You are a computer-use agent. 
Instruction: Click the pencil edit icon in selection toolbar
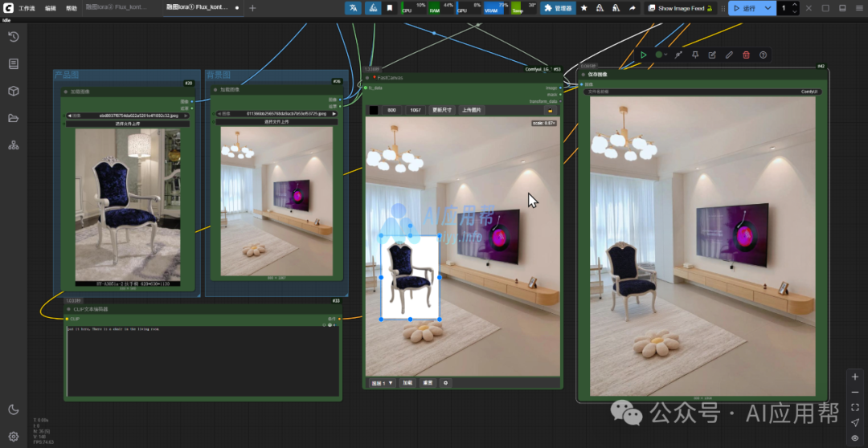point(729,55)
